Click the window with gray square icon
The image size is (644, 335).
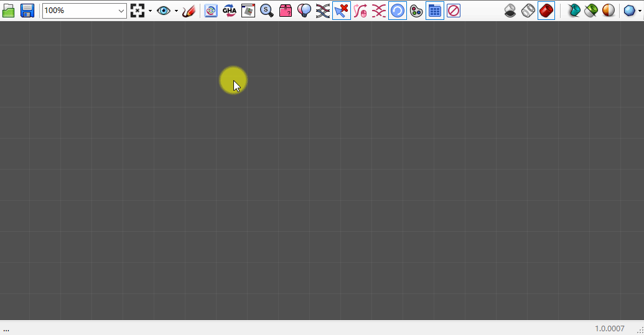tap(248, 11)
